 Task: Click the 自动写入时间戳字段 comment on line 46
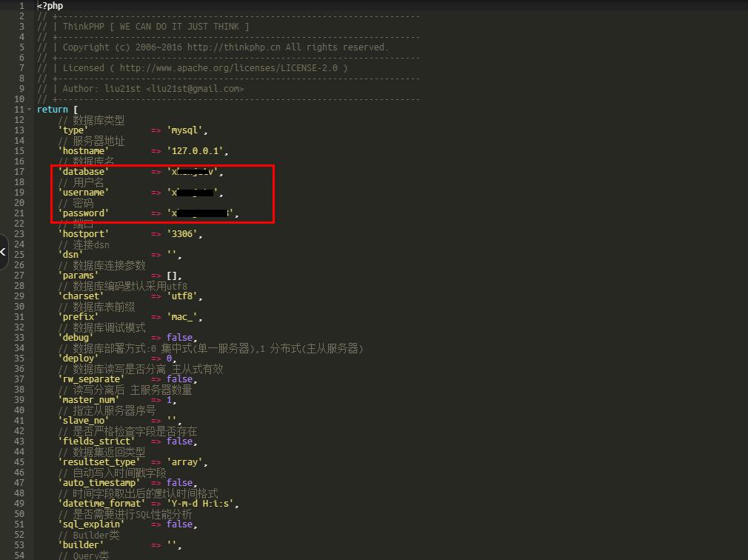coord(112,473)
